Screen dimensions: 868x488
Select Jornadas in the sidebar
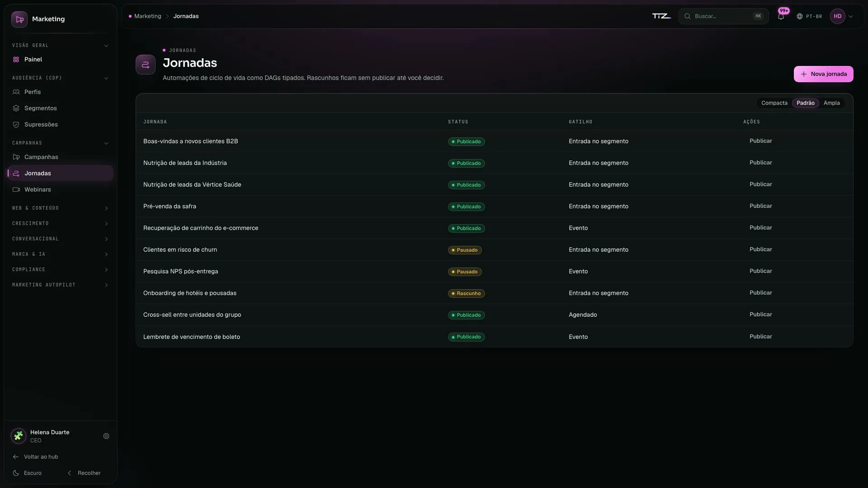(x=60, y=174)
